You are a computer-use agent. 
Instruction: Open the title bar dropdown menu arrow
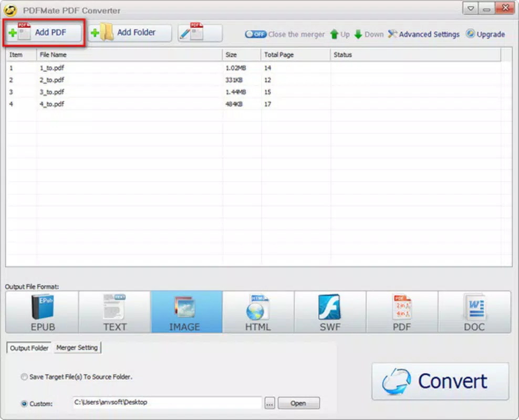pos(470,8)
